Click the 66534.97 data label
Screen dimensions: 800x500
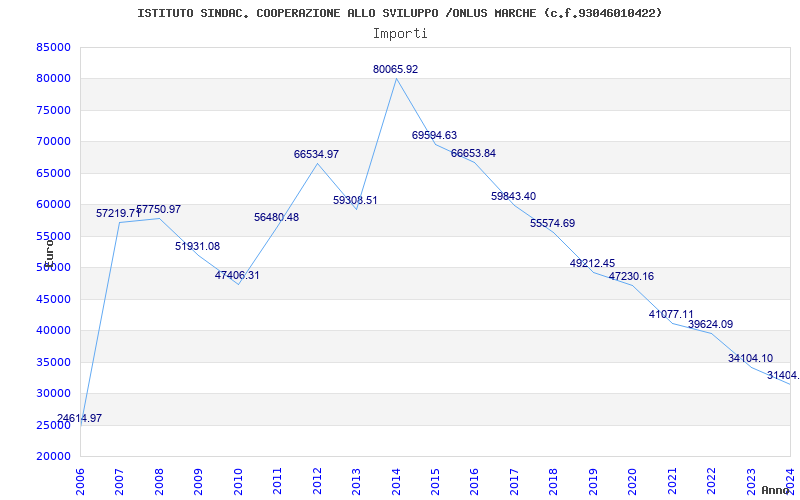click(316, 154)
